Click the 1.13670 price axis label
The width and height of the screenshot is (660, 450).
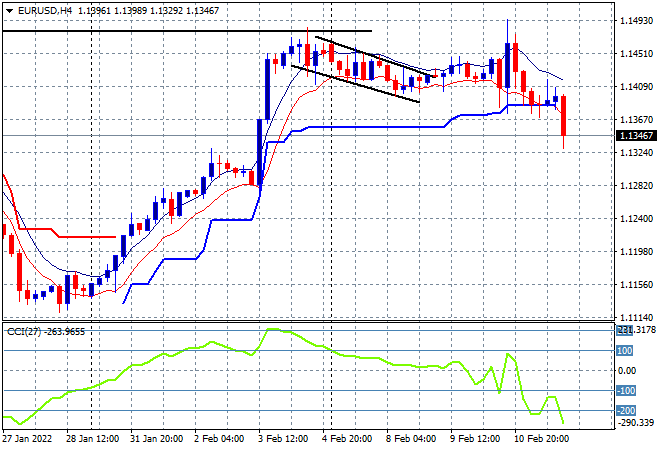[636, 120]
